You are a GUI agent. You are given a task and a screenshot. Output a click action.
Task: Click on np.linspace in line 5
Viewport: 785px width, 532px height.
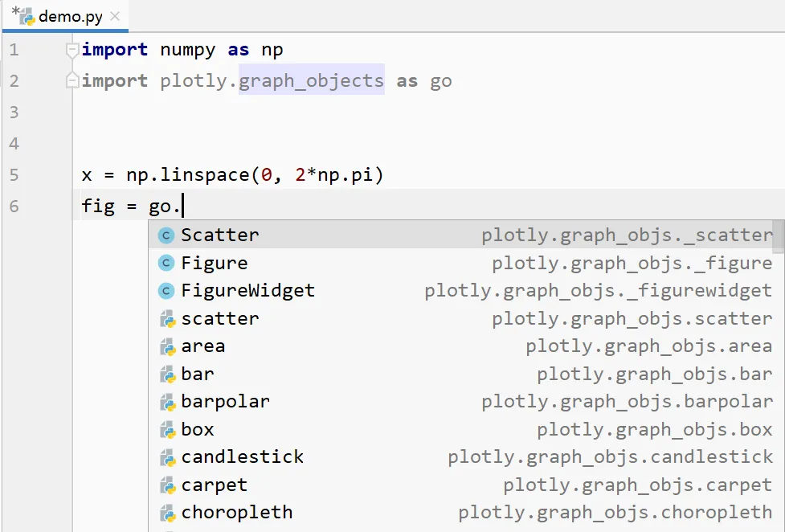(188, 175)
